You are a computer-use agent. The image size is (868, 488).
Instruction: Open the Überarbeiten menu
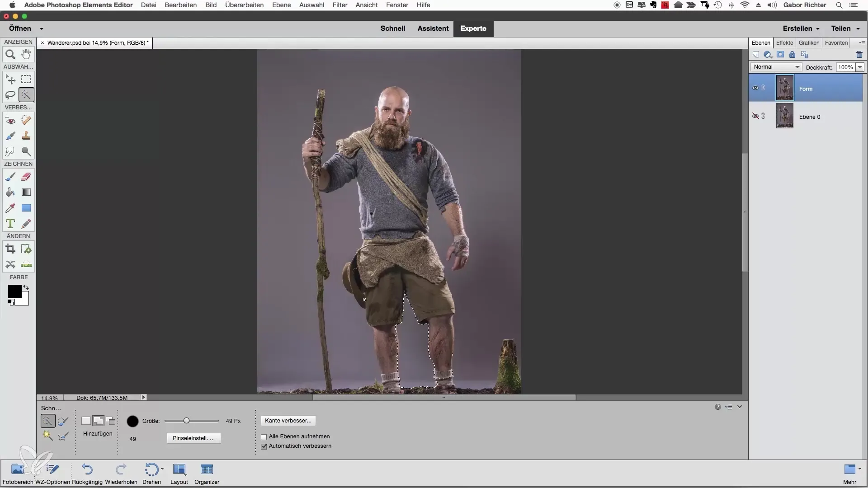click(244, 5)
